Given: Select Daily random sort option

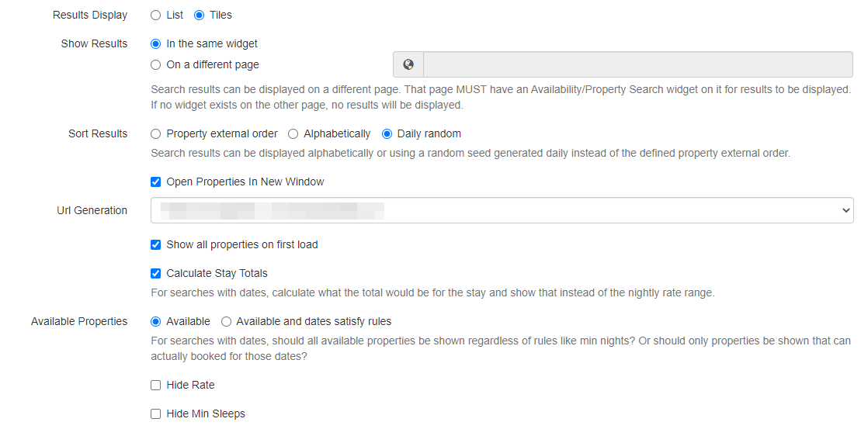Looking at the screenshot, I should click(x=387, y=133).
